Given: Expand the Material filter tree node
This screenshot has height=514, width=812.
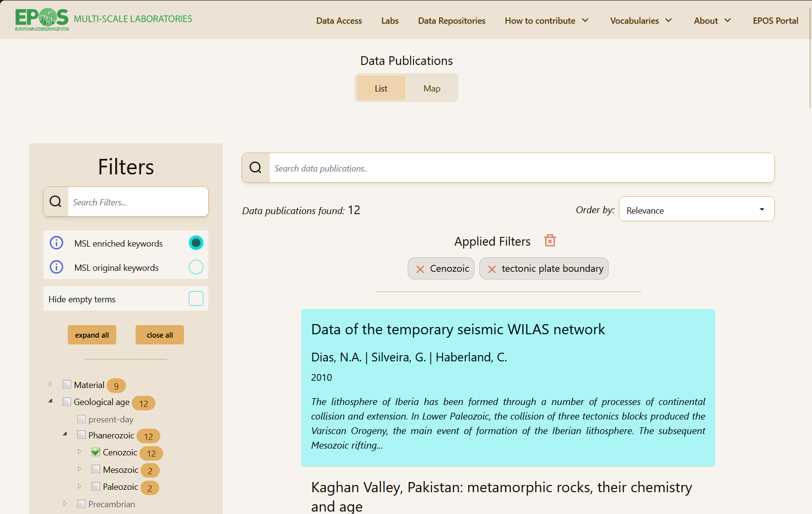Looking at the screenshot, I should click(x=50, y=384).
